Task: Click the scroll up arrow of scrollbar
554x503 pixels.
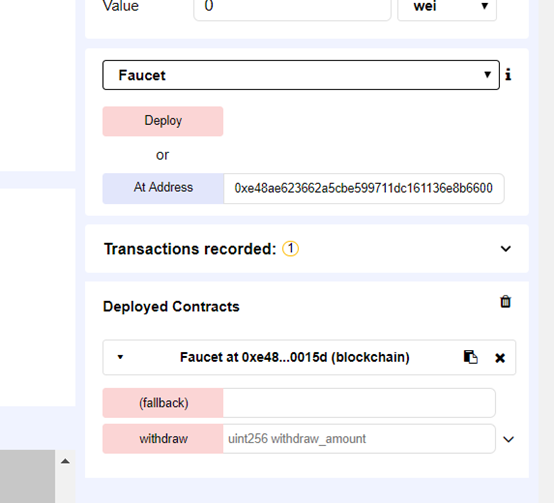Action: tap(65, 461)
